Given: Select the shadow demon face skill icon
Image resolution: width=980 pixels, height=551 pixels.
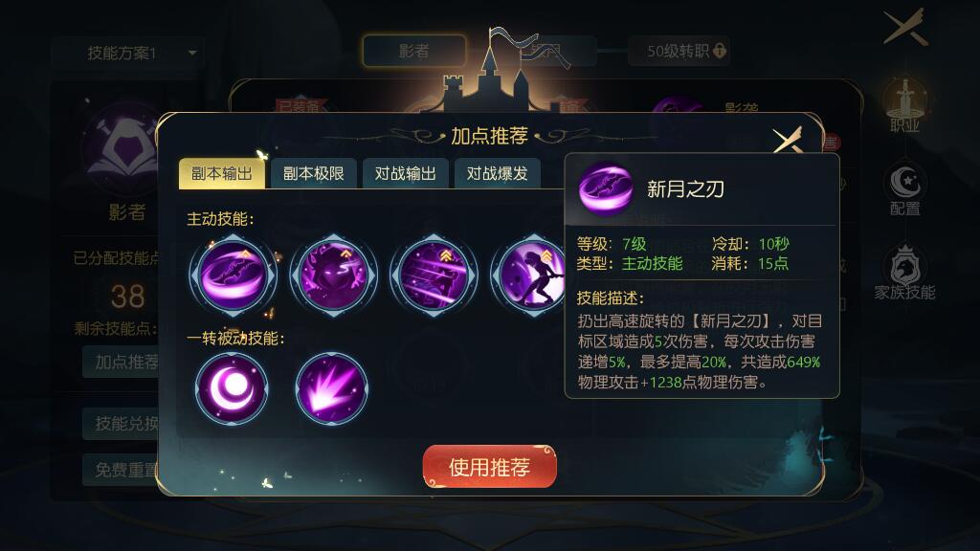Looking at the screenshot, I should 334,275.
